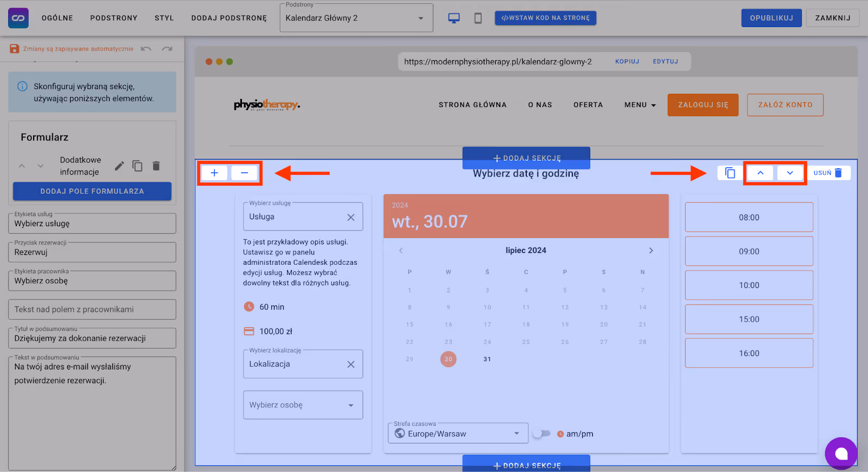Click the redo arrow icon
The height and width of the screenshot is (472, 868).
tap(167, 49)
